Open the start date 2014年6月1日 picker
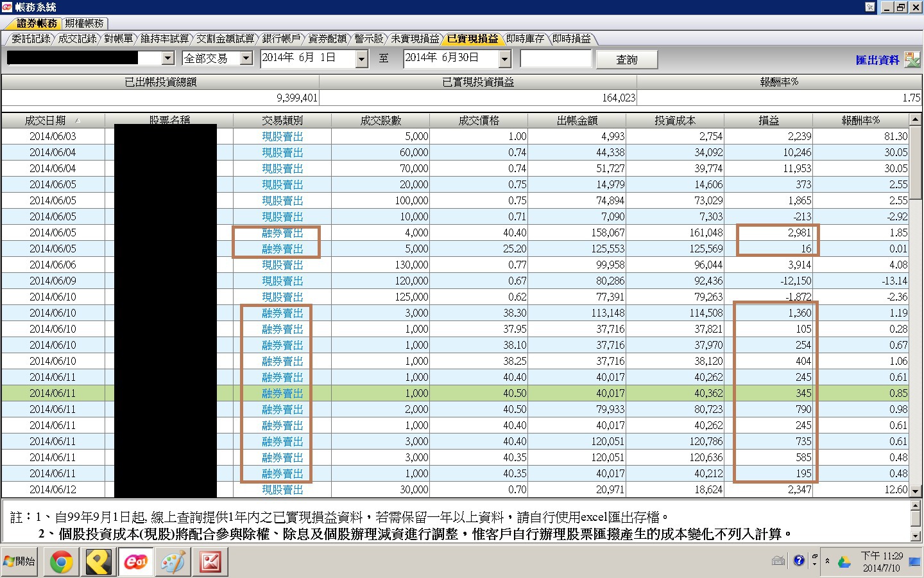The width and height of the screenshot is (924, 578). 362,59
